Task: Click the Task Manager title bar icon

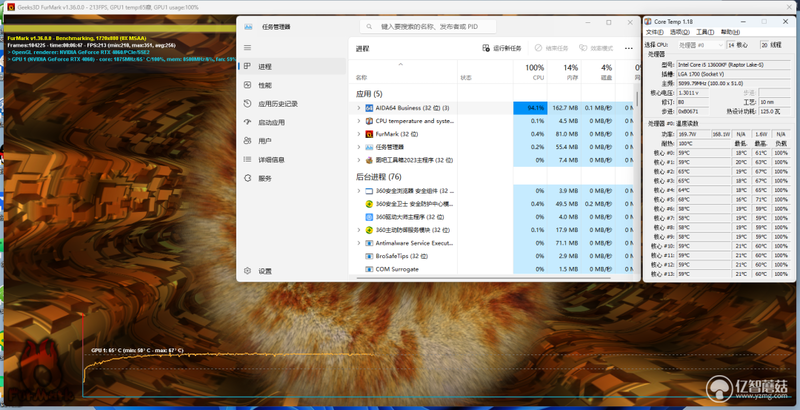Action: (248, 27)
